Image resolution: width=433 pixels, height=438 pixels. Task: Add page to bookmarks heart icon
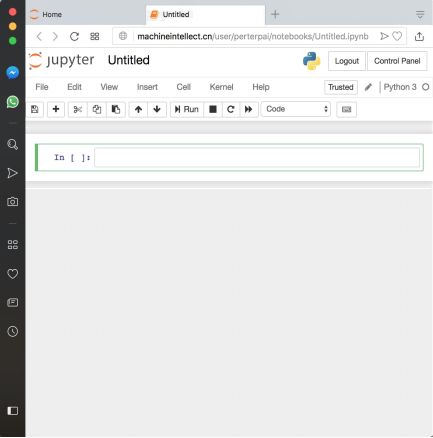(x=397, y=36)
